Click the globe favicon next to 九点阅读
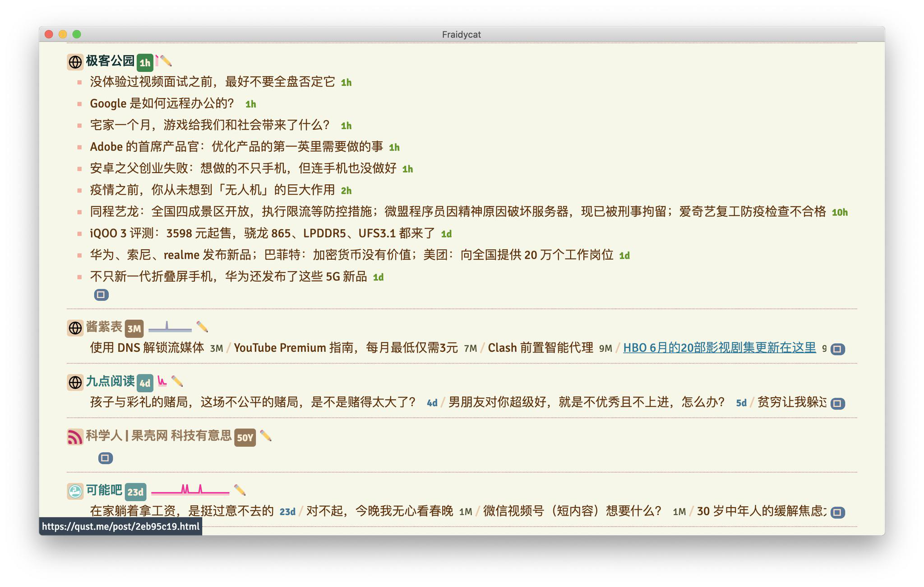This screenshot has height=587, width=924. tap(75, 382)
